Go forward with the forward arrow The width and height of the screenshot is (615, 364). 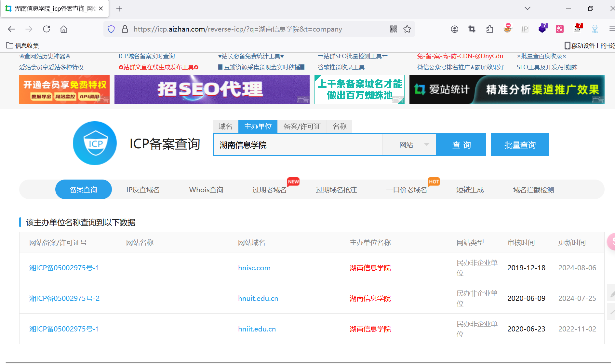[29, 29]
